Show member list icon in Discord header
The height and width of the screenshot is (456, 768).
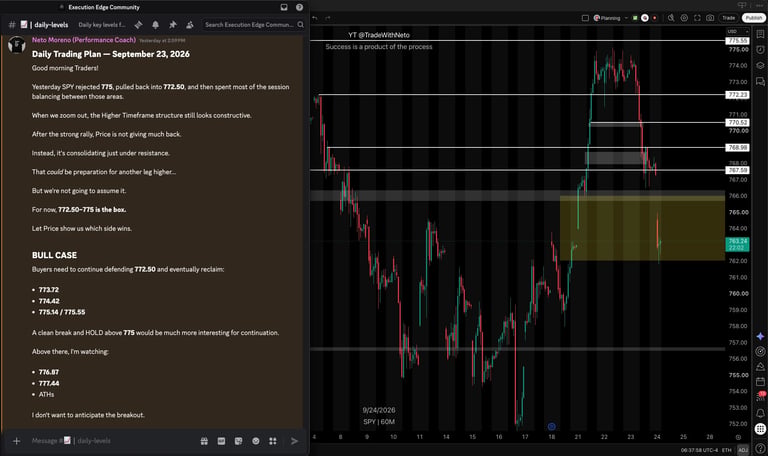[190, 24]
